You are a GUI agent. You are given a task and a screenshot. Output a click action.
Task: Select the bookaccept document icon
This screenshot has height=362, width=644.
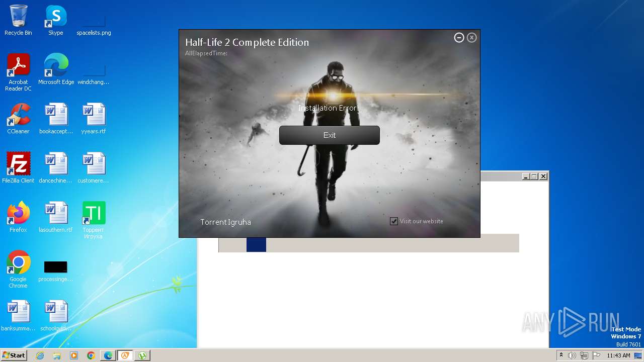click(56, 119)
